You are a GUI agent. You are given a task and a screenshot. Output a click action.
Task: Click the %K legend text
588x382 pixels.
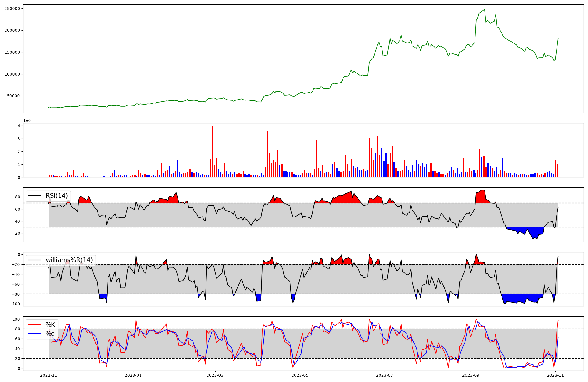pos(50,325)
